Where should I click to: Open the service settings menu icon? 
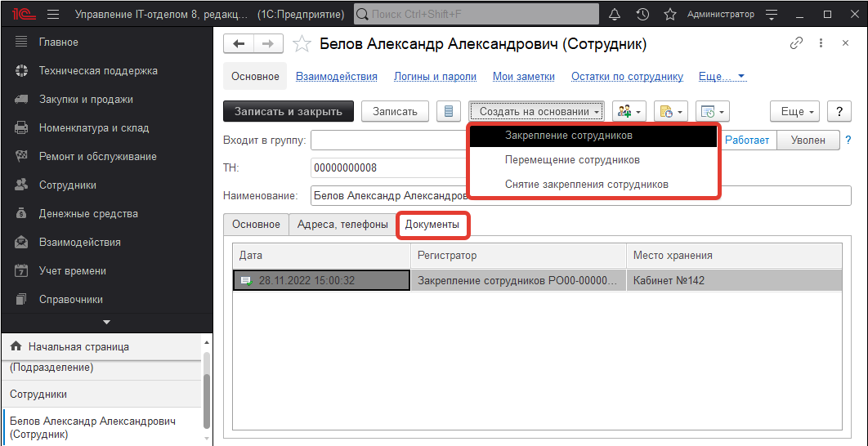pos(772,15)
